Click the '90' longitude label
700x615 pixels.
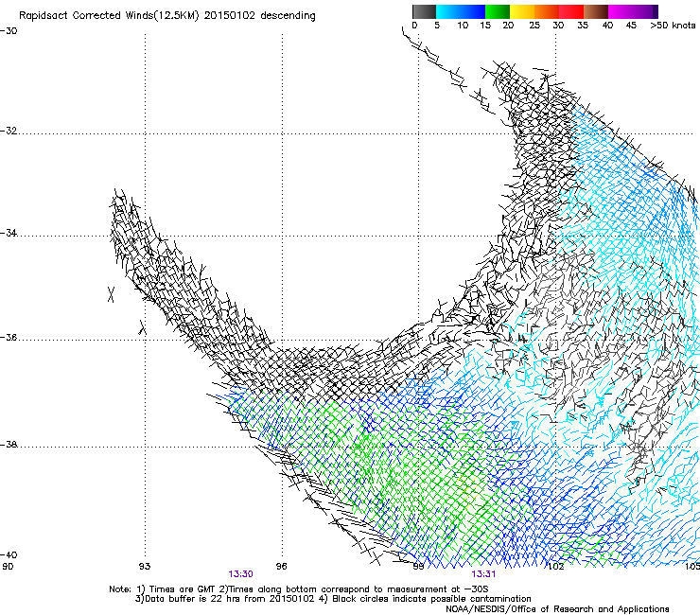(8, 567)
